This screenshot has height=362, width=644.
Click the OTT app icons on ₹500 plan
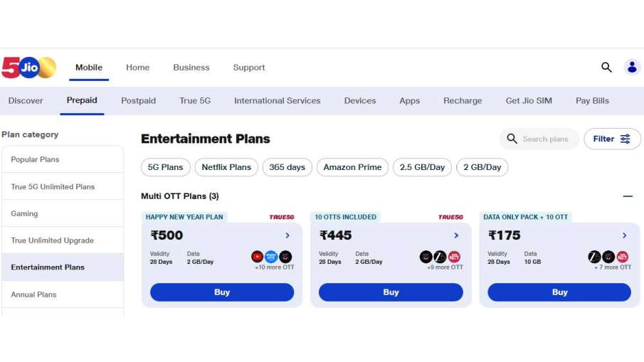coord(271,257)
